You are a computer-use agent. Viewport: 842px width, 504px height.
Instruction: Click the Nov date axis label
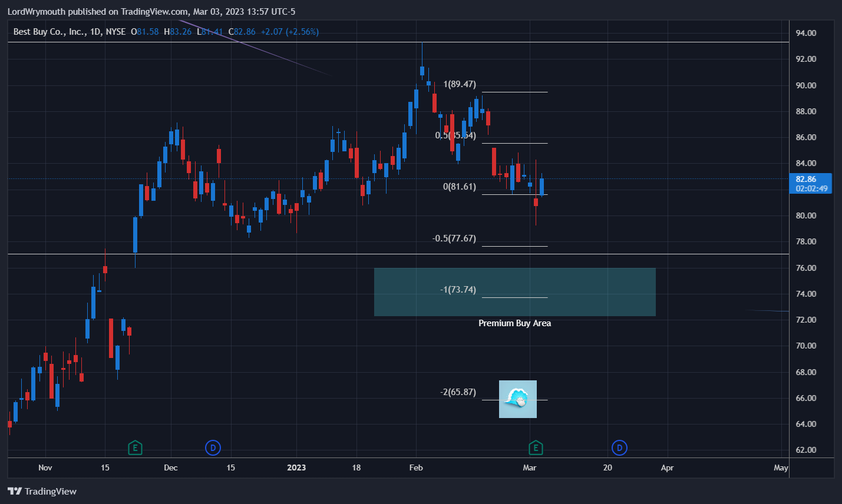coord(45,467)
